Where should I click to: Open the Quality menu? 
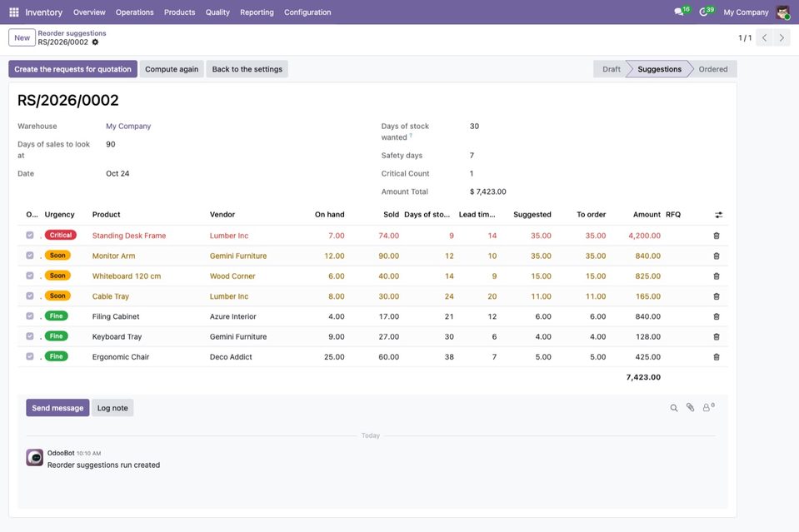click(x=217, y=12)
